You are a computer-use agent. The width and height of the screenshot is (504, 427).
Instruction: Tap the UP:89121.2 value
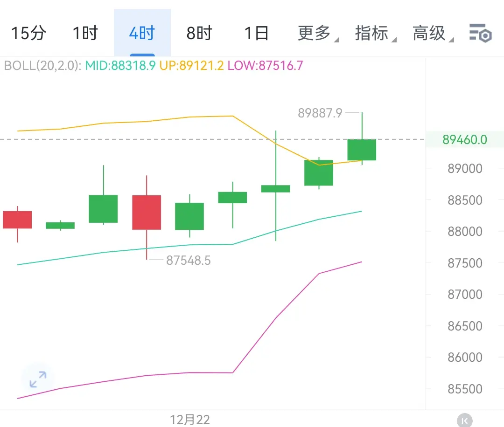[192, 66]
